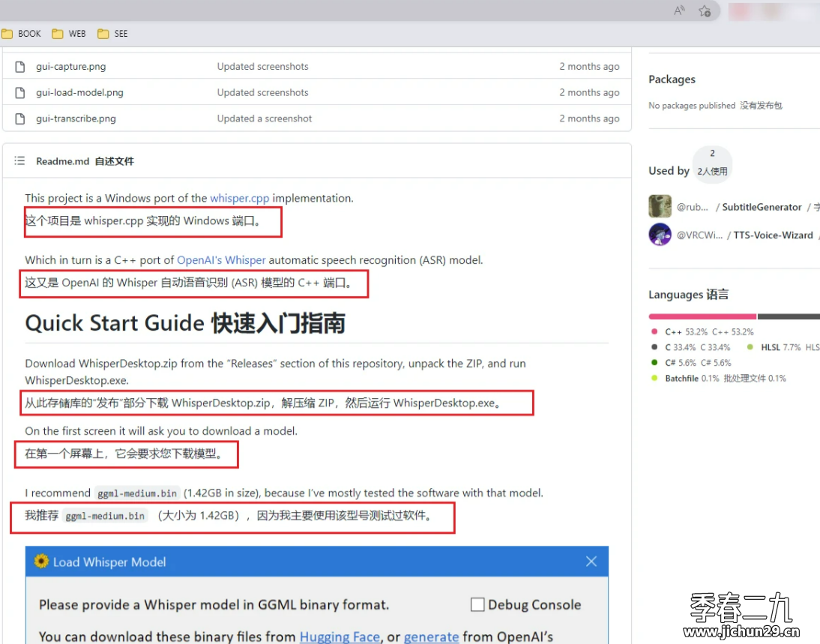Follow the whisper.cpp link

pyautogui.click(x=240, y=198)
